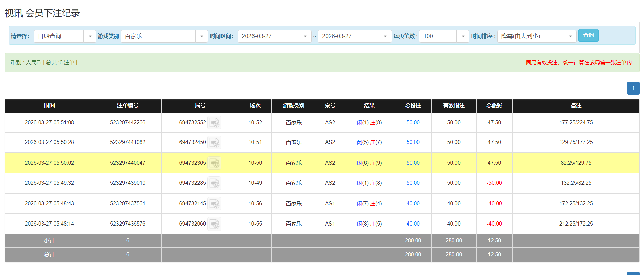Click the 查询 search button
Viewport: 644px width, 275px height.
[x=588, y=35]
